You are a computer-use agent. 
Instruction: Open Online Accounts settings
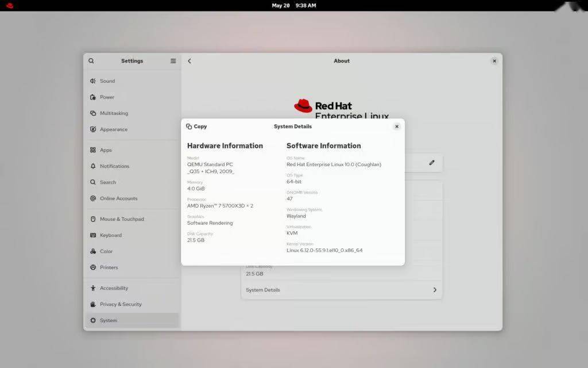[133, 198]
